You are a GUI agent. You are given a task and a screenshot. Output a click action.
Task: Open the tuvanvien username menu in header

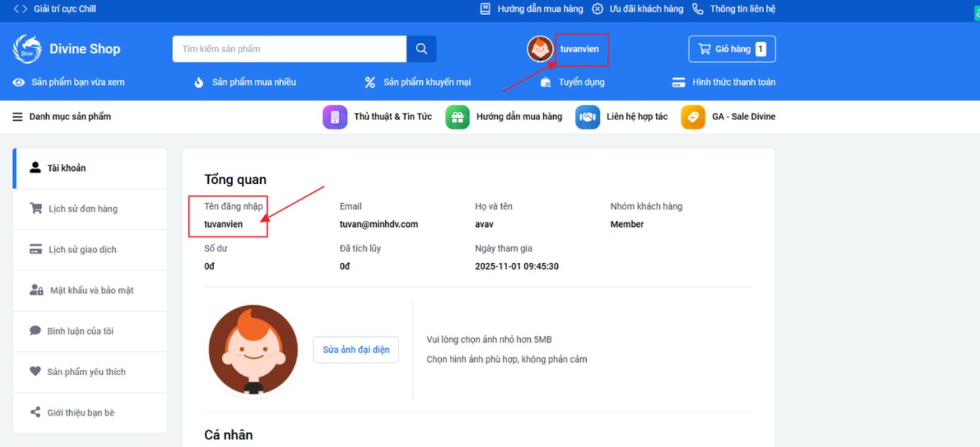(x=580, y=49)
